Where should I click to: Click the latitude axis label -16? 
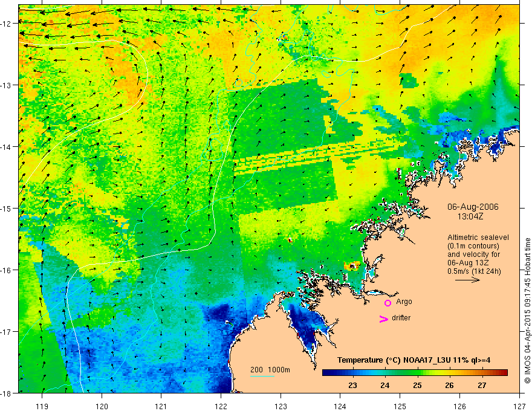pos(6,270)
